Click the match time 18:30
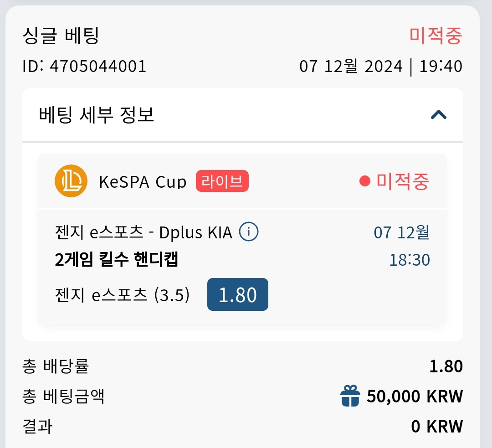 point(410,260)
